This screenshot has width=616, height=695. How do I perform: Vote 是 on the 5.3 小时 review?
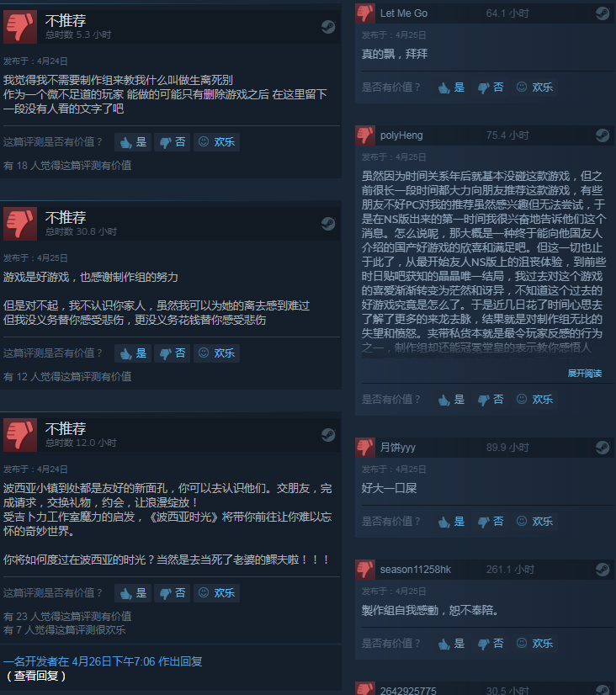pyautogui.click(x=133, y=142)
